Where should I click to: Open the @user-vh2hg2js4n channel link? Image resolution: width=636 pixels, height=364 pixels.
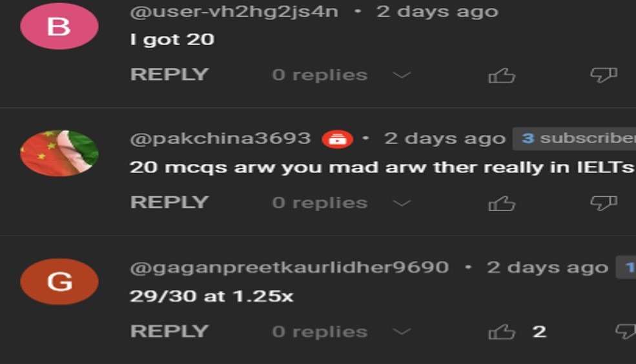234,12
